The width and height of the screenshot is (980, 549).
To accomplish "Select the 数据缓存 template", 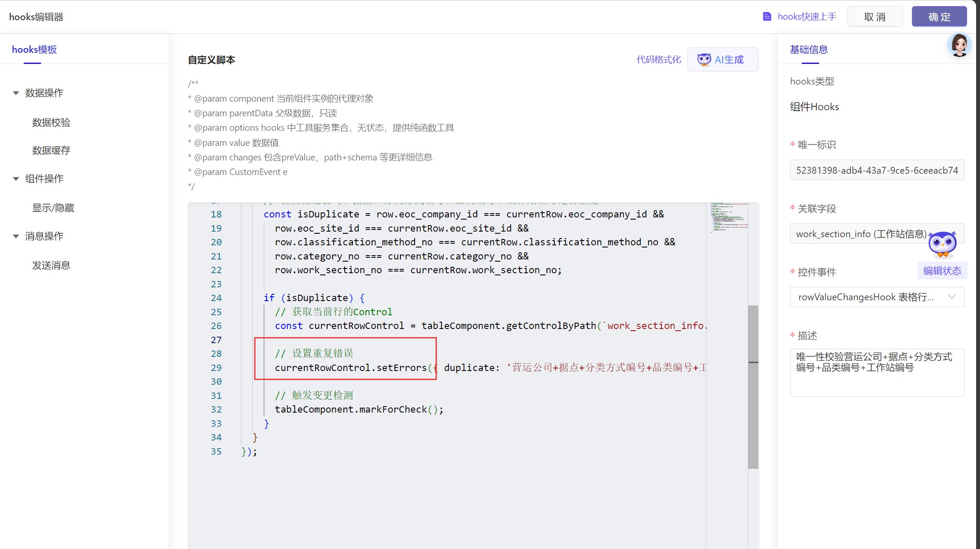I will [51, 151].
